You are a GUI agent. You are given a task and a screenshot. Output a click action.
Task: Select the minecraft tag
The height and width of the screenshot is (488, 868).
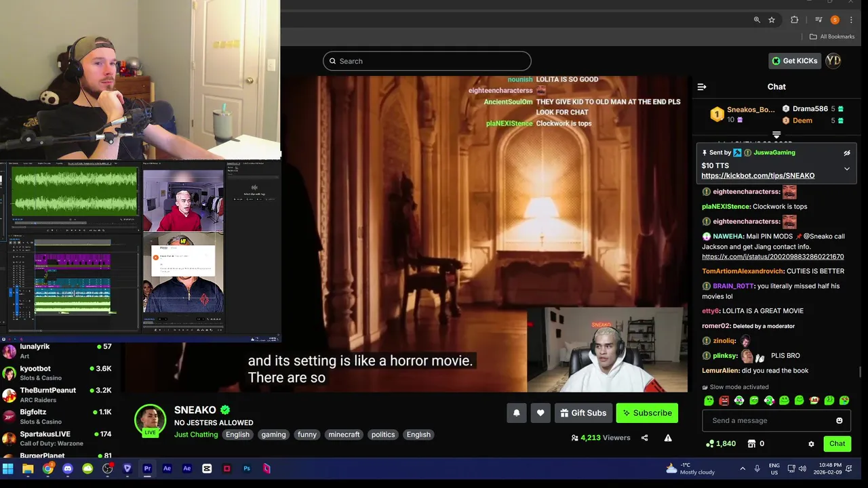[344, 434]
